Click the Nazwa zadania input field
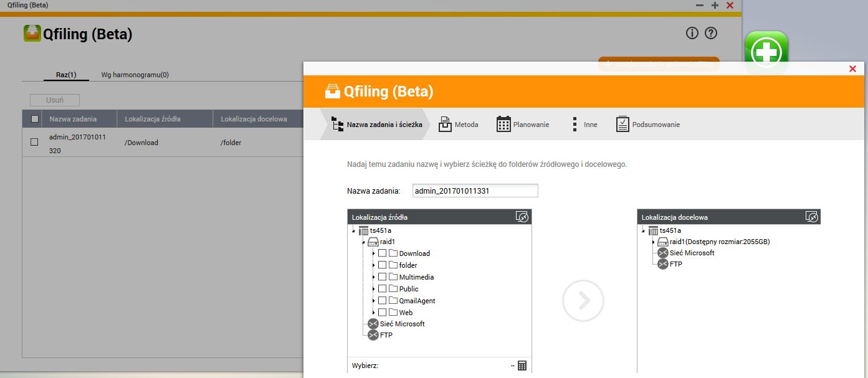 pyautogui.click(x=475, y=191)
